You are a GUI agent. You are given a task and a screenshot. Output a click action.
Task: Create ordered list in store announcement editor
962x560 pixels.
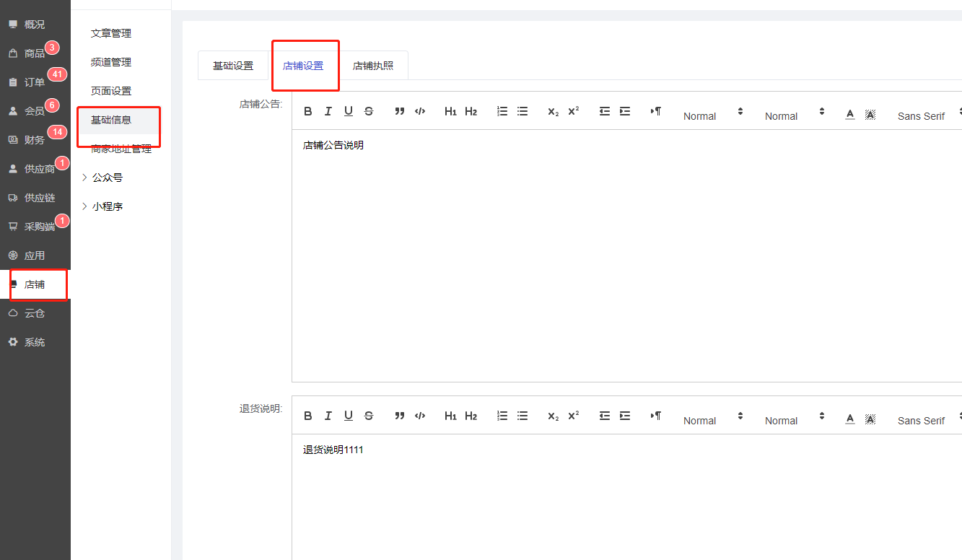coord(502,111)
